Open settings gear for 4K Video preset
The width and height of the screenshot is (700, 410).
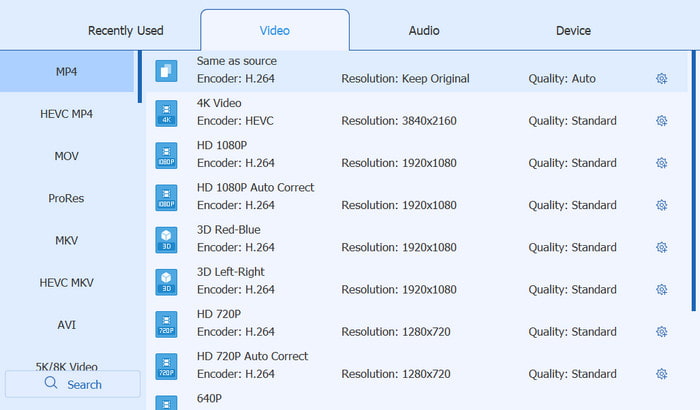[662, 121]
